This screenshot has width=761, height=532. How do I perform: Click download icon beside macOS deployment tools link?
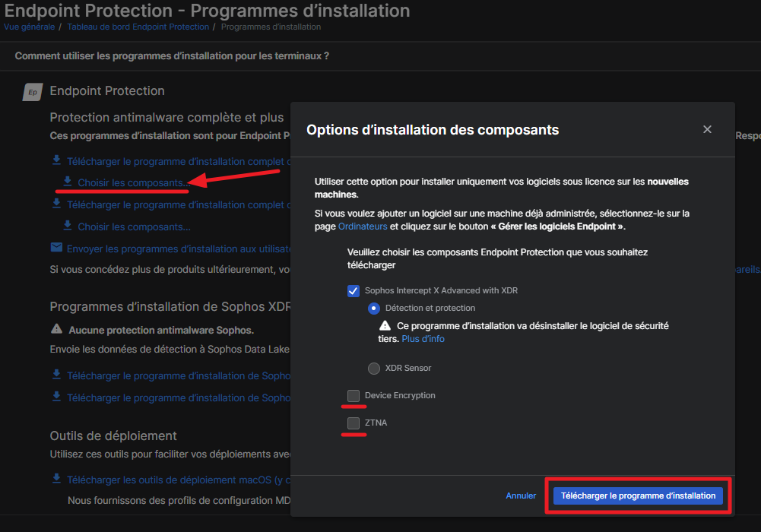point(56,479)
